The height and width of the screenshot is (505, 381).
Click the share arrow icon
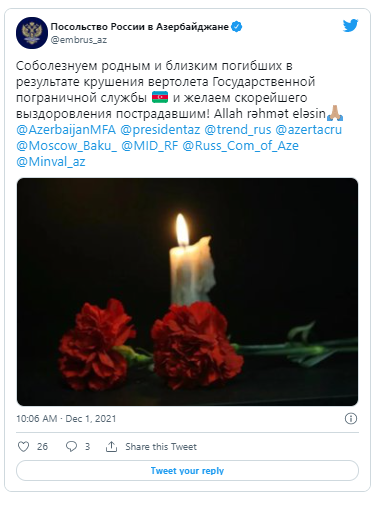[111, 446]
